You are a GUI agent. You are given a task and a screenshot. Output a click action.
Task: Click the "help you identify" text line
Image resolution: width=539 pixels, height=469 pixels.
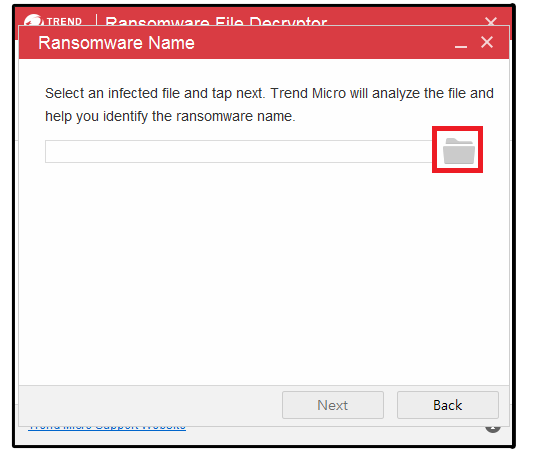click(170, 116)
